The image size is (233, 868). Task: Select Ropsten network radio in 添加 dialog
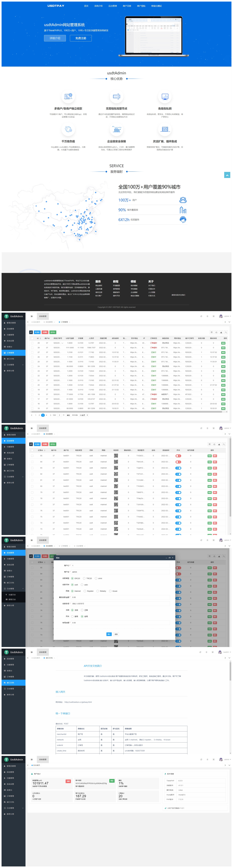85,591
